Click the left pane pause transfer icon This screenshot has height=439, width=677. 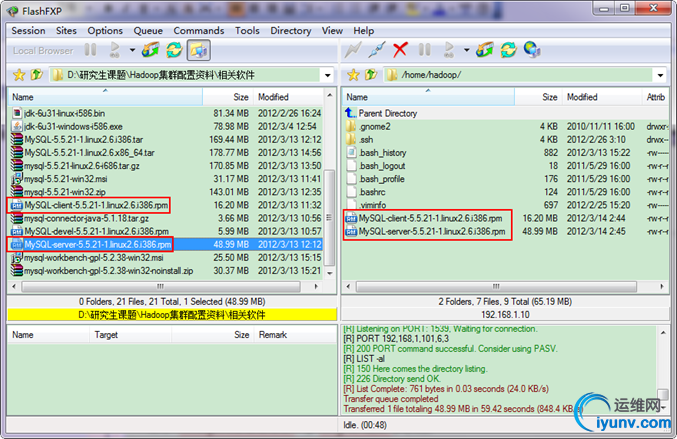click(x=91, y=50)
